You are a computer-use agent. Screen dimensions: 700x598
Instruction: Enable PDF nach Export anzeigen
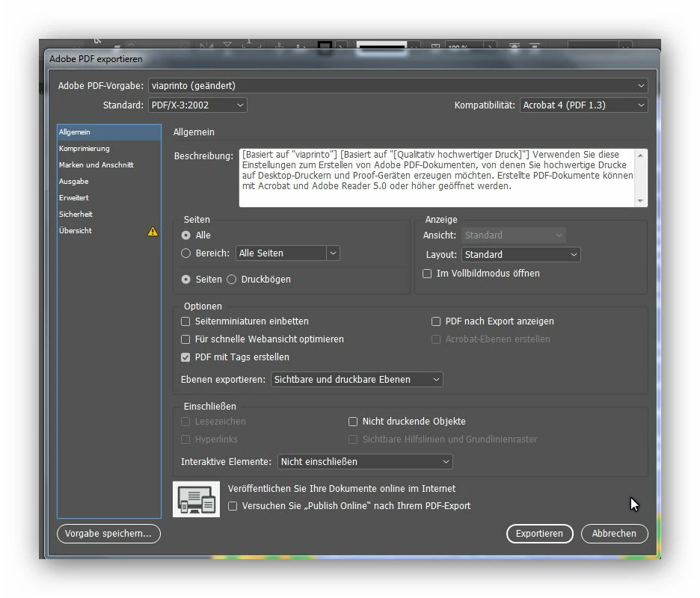coord(436,321)
